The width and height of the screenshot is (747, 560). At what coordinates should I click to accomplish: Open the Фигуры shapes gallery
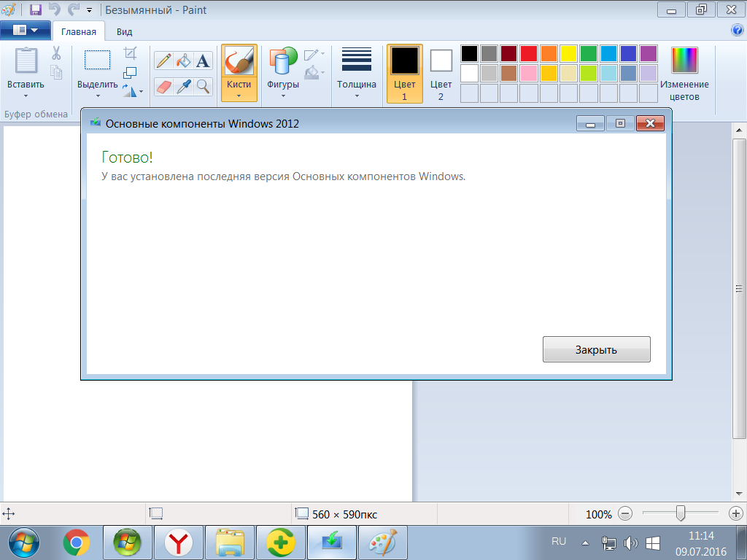pyautogui.click(x=283, y=74)
